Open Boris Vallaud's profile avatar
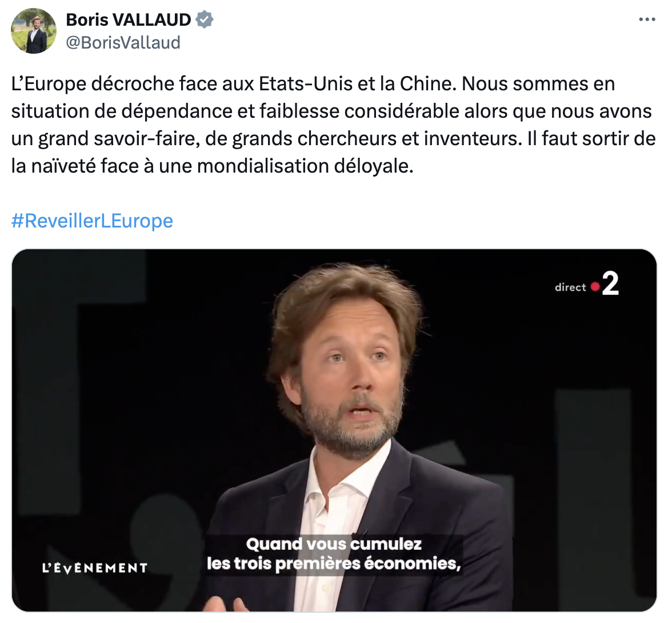Viewport: 672px width, 623px height. point(33,31)
